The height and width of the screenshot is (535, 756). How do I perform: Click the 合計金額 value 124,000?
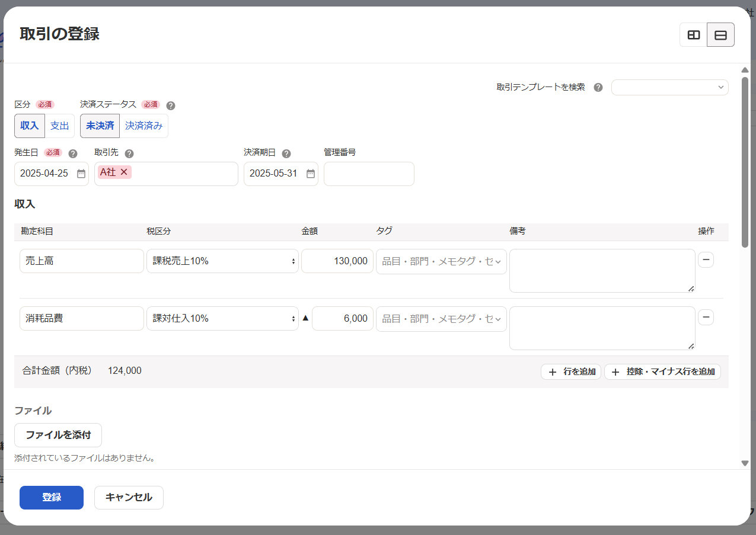pos(125,371)
